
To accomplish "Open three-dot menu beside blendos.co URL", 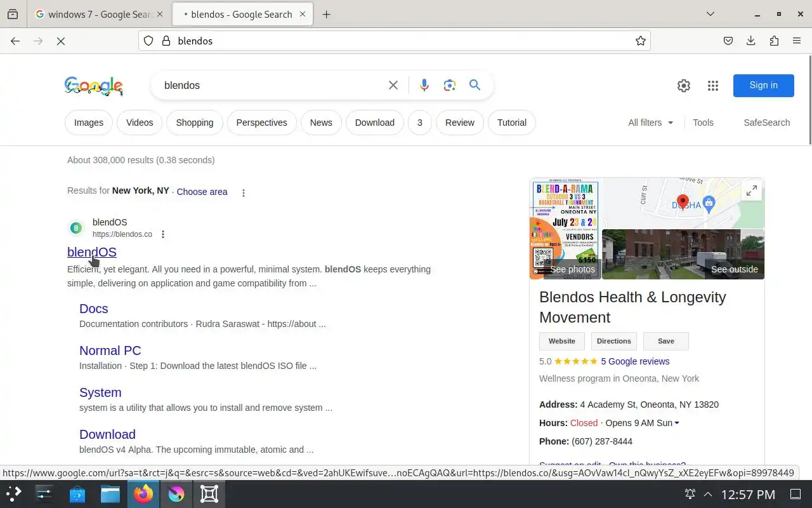I will pos(163,234).
